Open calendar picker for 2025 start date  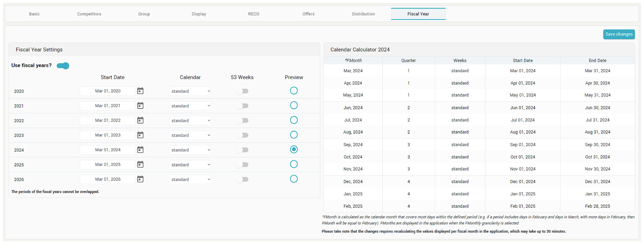point(140,164)
